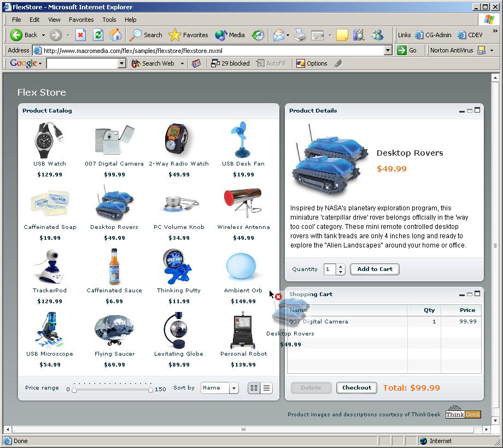
Task: Select the USB Desk Fan product image
Action: [241, 140]
